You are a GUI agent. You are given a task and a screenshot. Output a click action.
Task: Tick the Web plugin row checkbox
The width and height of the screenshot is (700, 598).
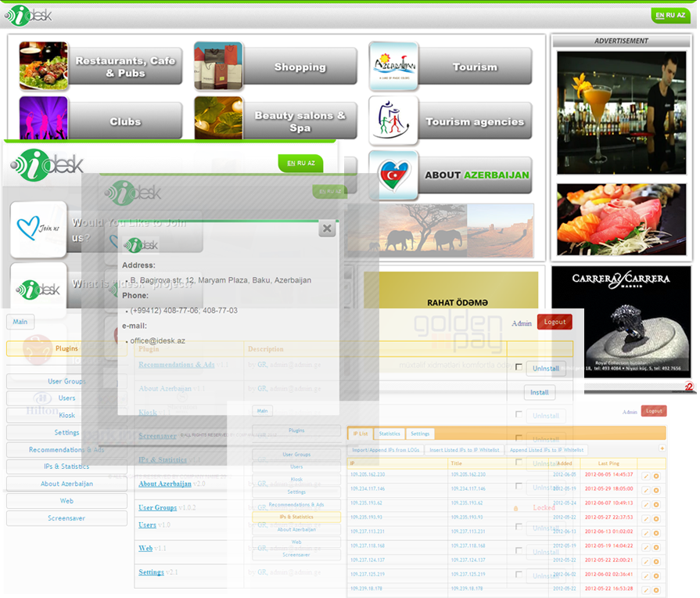click(x=519, y=550)
